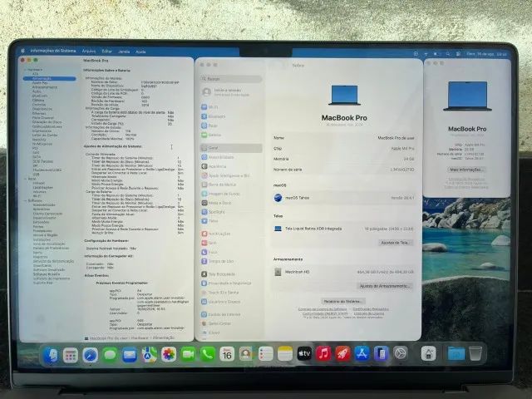Image resolution: width=532 pixels, height=399 pixels.
Task: Click Ajustes de Tela button
Action: click(396, 243)
